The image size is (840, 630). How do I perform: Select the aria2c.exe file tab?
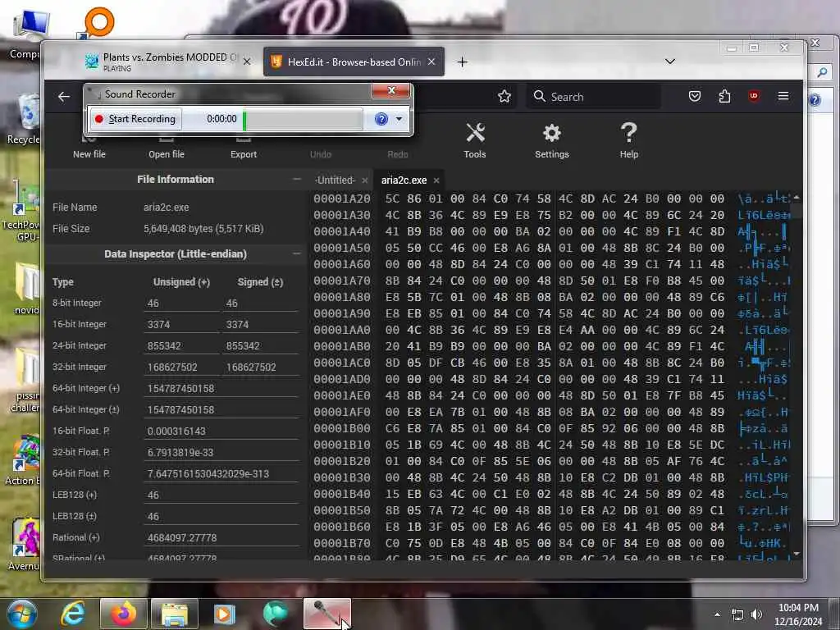pyautogui.click(x=404, y=180)
